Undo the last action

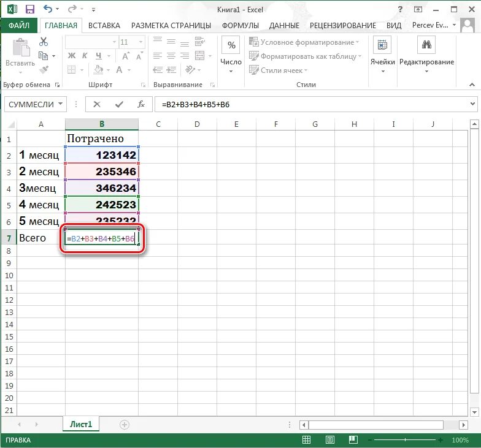pyautogui.click(x=48, y=9)
